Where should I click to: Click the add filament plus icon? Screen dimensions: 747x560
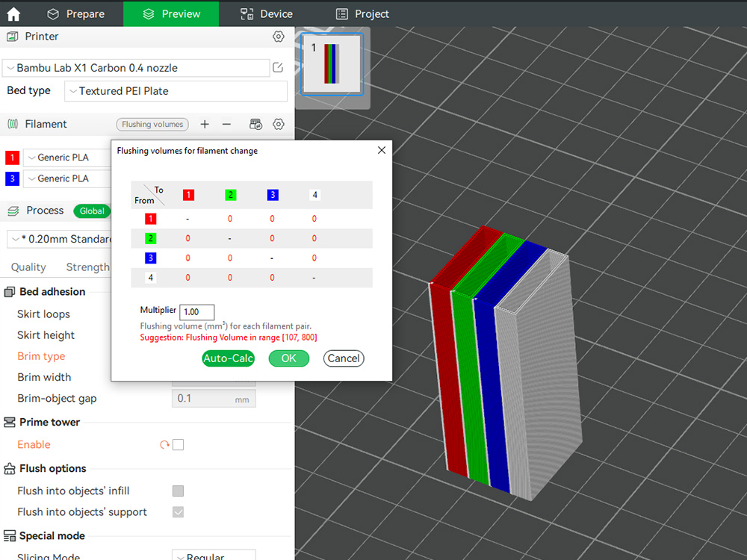pyautogui.click(x=205, y=124)
